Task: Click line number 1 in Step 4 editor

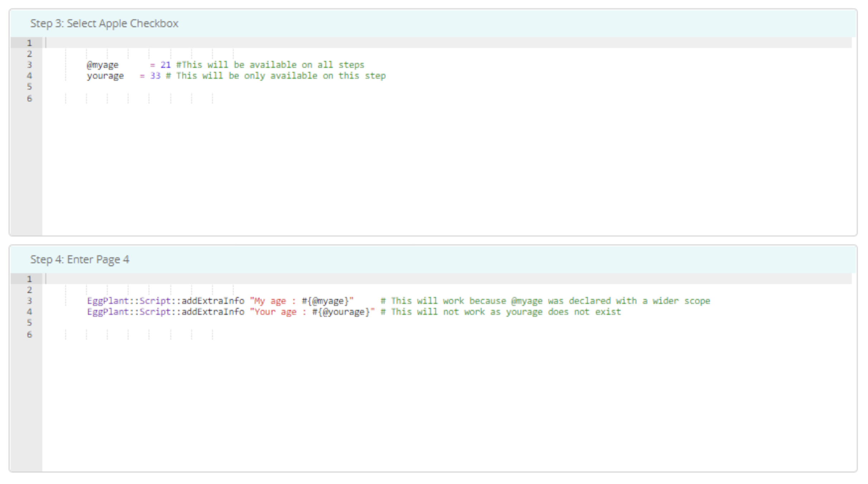Action: 29,279
